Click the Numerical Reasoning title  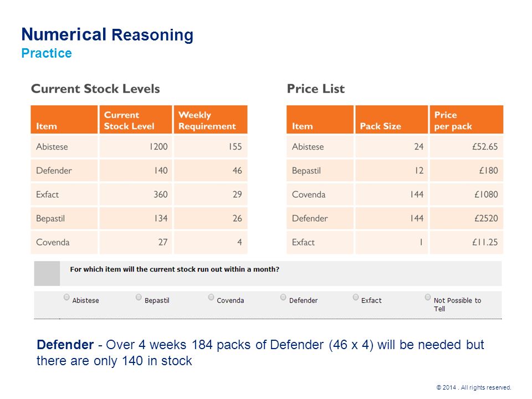107,34
